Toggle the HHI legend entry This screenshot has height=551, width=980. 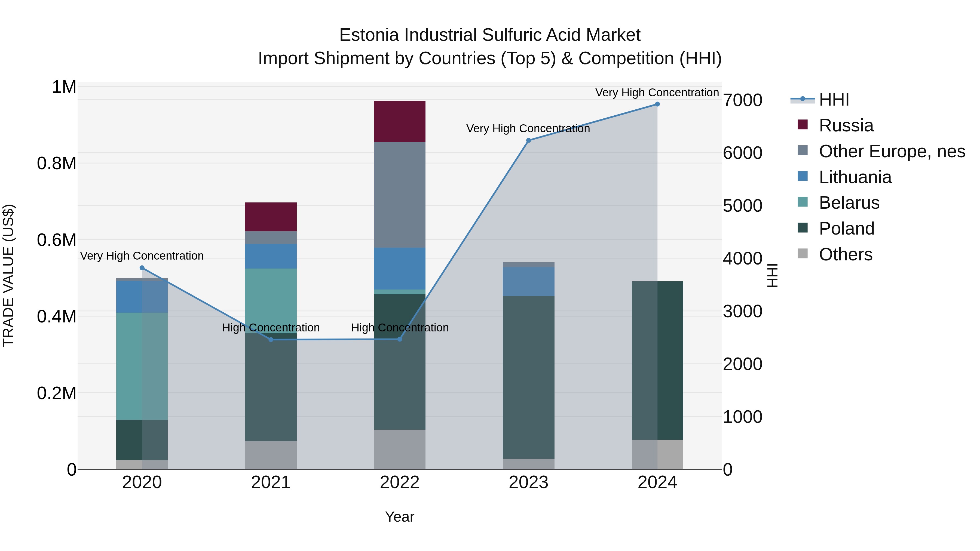820,100
